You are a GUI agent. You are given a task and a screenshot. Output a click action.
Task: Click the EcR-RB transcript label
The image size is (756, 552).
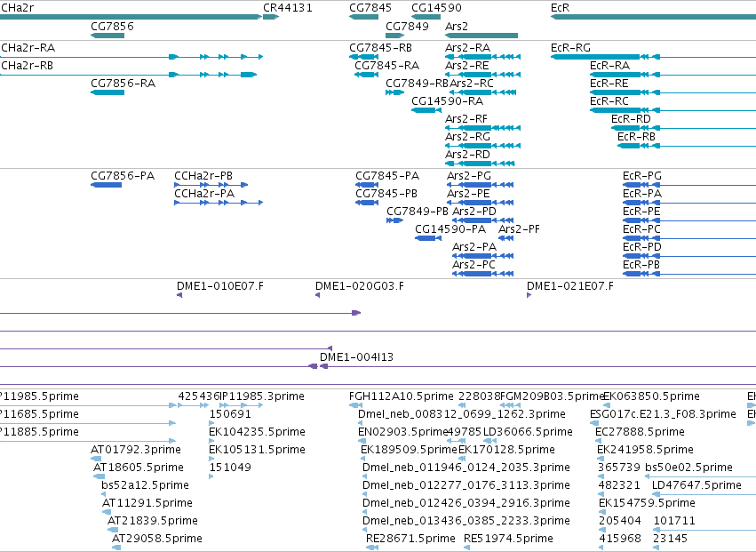(x=636, y=137)
